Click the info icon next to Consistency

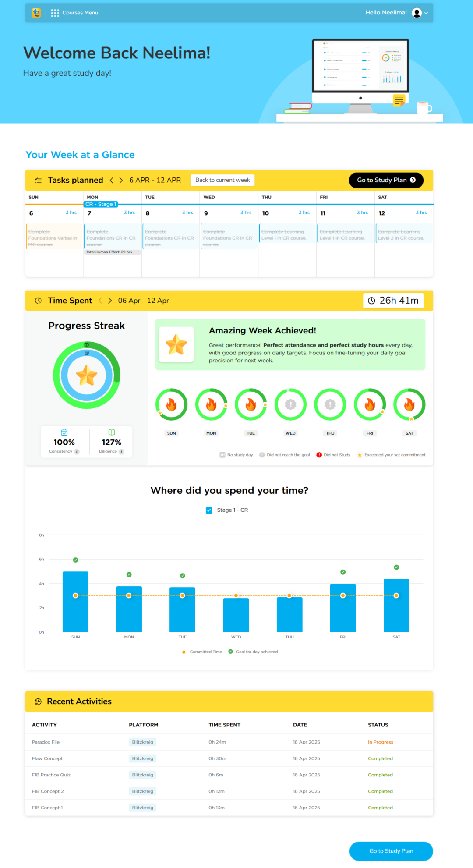coord(78,451)
